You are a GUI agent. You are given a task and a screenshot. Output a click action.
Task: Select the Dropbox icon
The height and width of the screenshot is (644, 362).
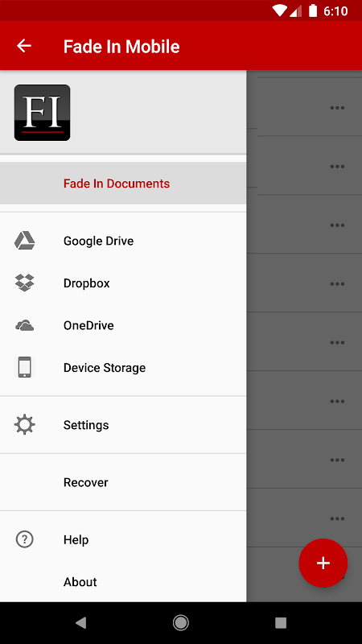(x=25, y=283)
